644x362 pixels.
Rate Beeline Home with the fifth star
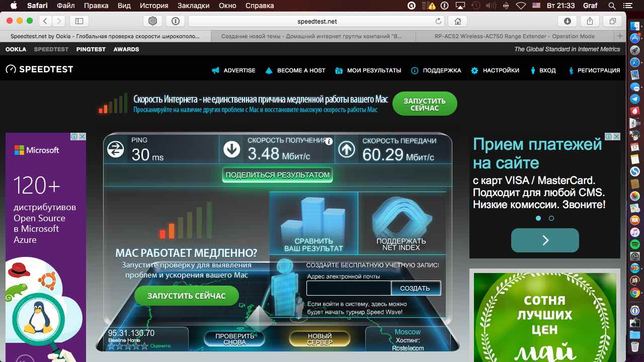(145, 346)
